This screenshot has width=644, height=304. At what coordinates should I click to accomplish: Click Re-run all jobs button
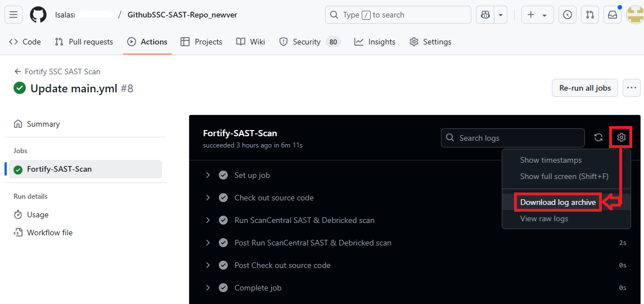coord(585,88)
